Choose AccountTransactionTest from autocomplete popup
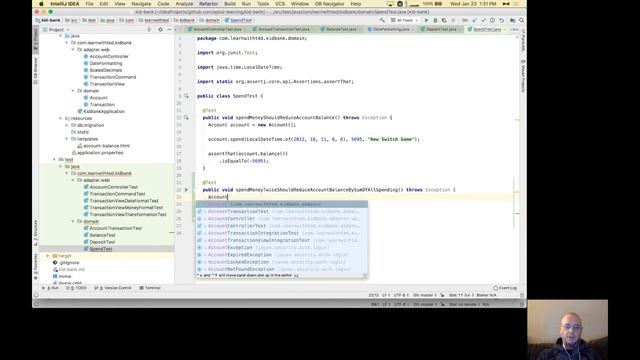 click(x=282, y=211)
